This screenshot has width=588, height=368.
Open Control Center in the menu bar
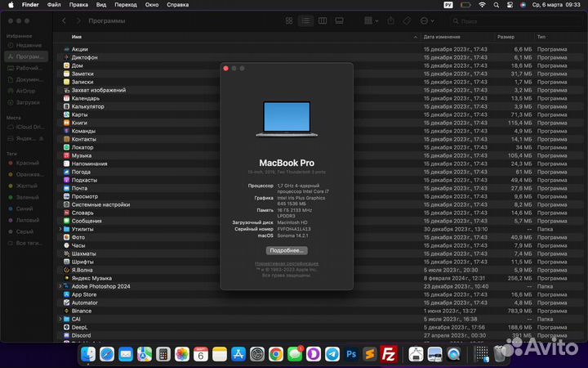[510, 5]
